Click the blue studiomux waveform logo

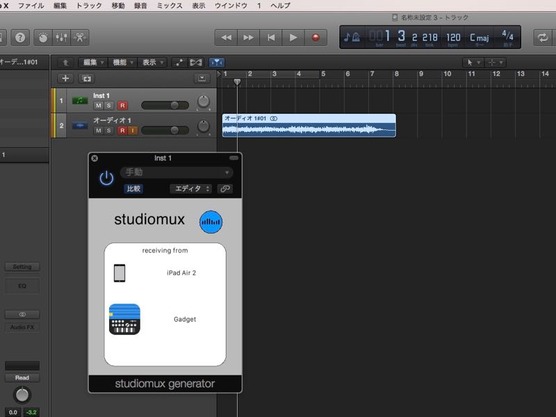click(x=211, y=222)
